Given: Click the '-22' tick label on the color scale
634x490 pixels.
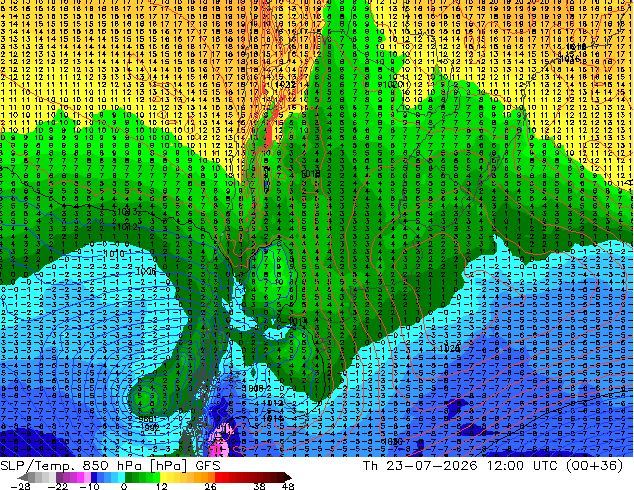Looking at the screenshot, I should pyautogui.click(x=57, y=486).
